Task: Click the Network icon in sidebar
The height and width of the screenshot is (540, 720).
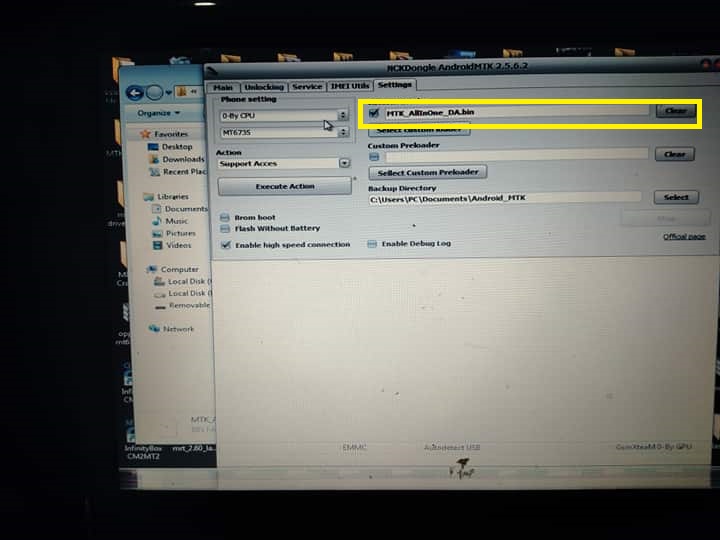Action: [x=154, y=328]
